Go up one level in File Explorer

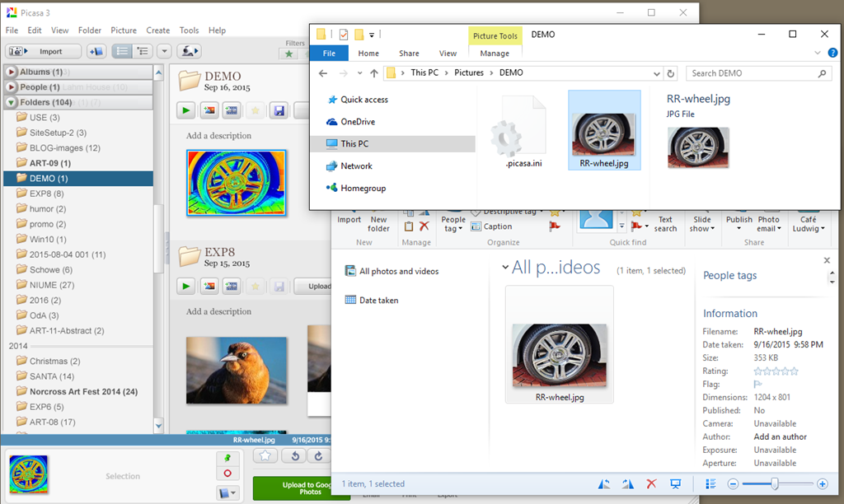[x=374, y=73]
